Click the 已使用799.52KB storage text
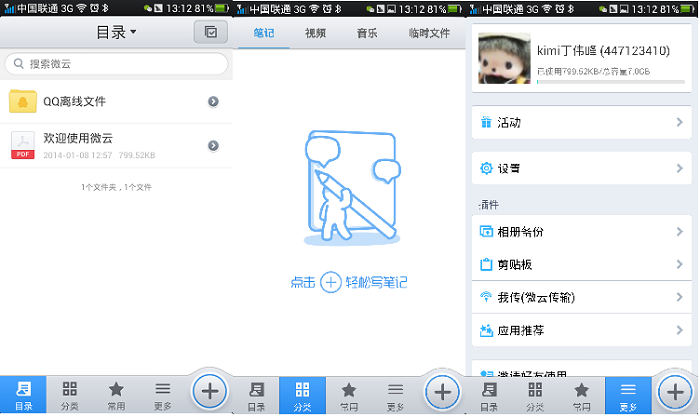 (593, 71)
